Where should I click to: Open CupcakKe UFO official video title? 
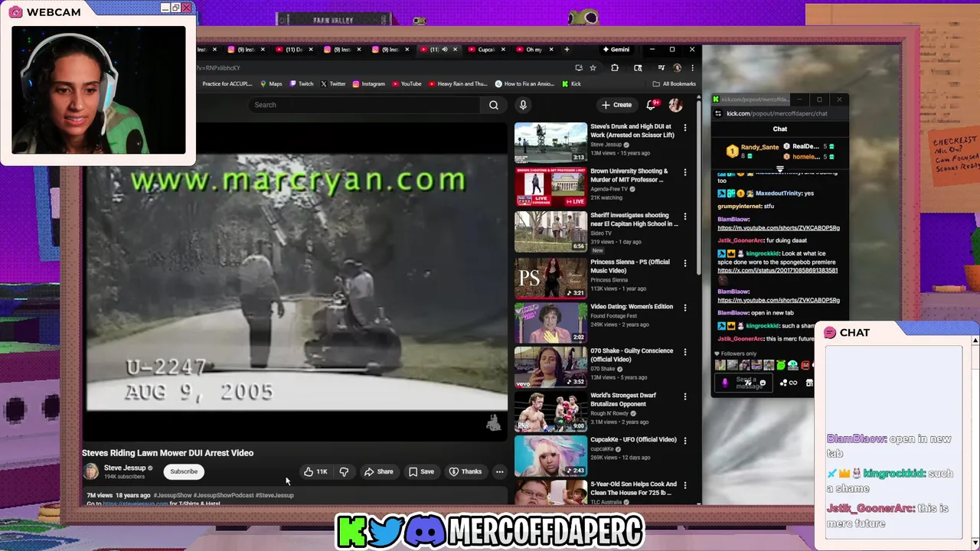pos(633,440)
